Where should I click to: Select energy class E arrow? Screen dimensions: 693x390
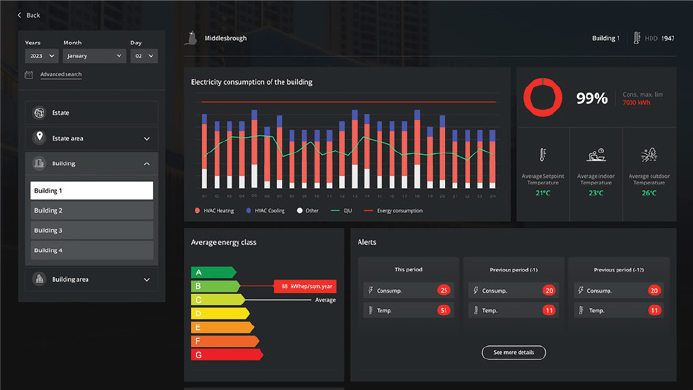[x=222, y=327]
